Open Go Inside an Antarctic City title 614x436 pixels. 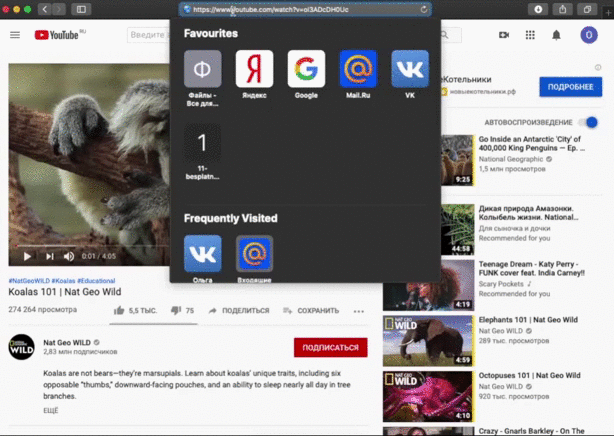532,143
